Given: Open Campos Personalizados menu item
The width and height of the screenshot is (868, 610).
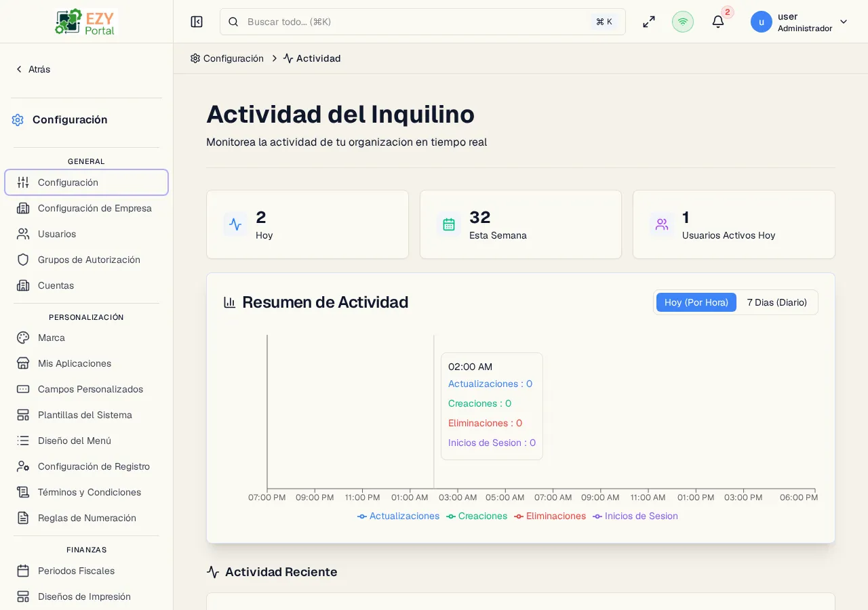Looking at the screenshot, I should [86, 389].
